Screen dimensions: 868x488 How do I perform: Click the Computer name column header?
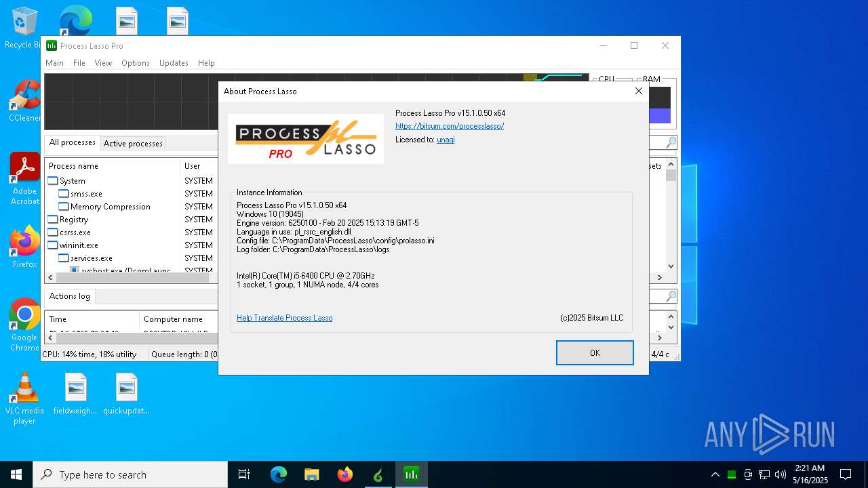(x=178, y=319)
